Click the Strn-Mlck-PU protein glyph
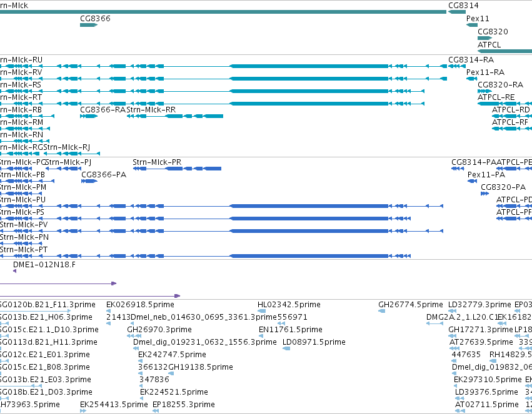The height and width of the screenshot is (414, 532). [x=221, y=206]
